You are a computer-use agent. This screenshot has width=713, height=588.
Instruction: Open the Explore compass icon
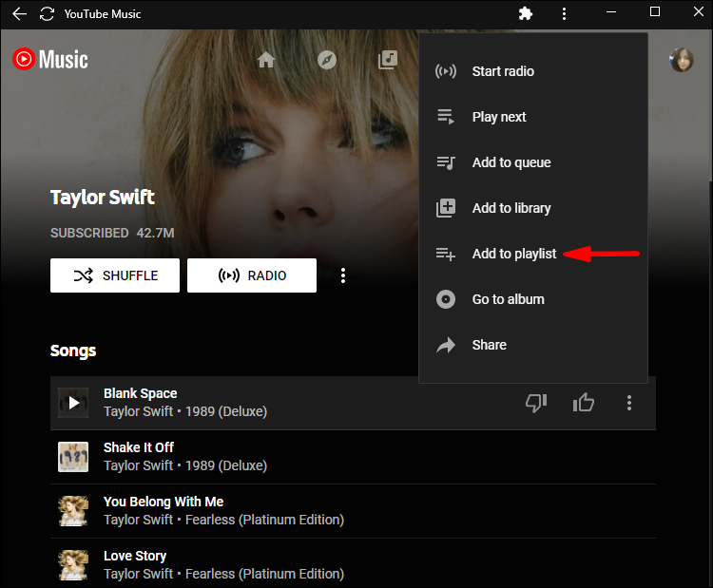tap(327, 60)
